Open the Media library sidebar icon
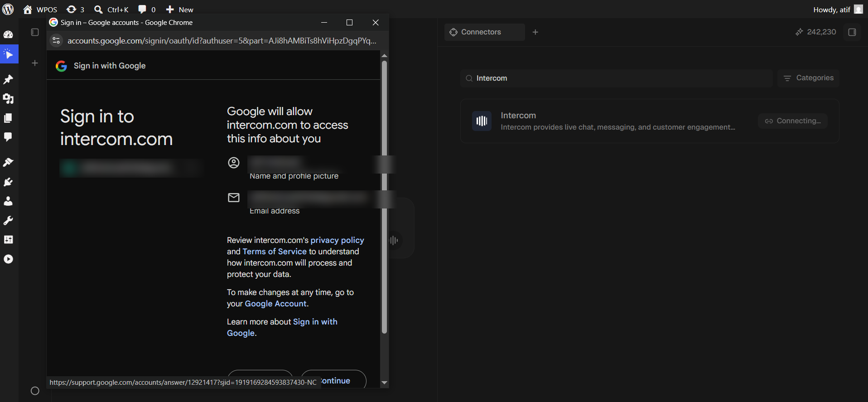The width and height of the screenshot is (868, 402). 8,98
